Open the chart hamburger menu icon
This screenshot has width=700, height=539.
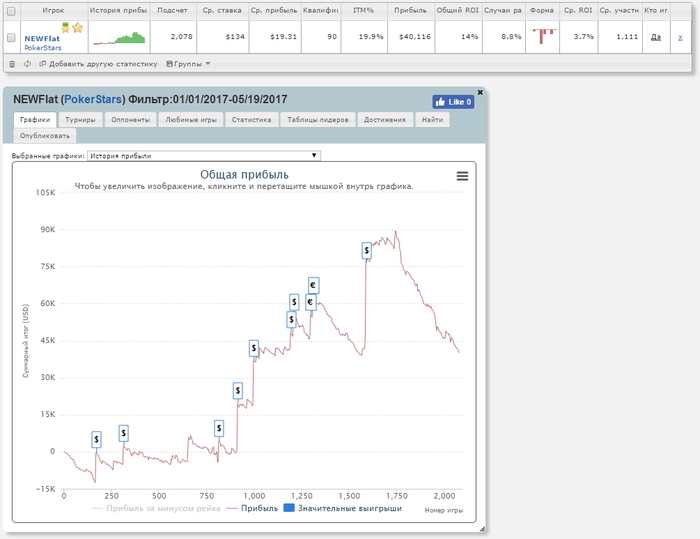[x=462, y=176]
